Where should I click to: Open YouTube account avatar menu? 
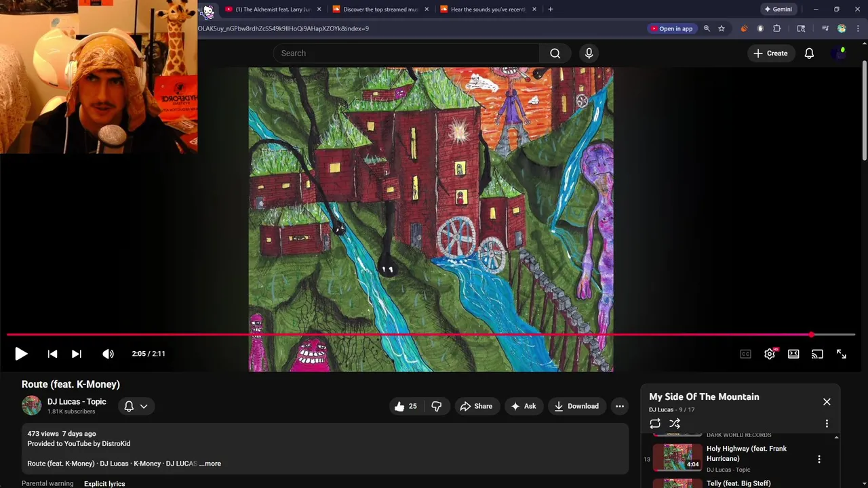coord(840,54)
